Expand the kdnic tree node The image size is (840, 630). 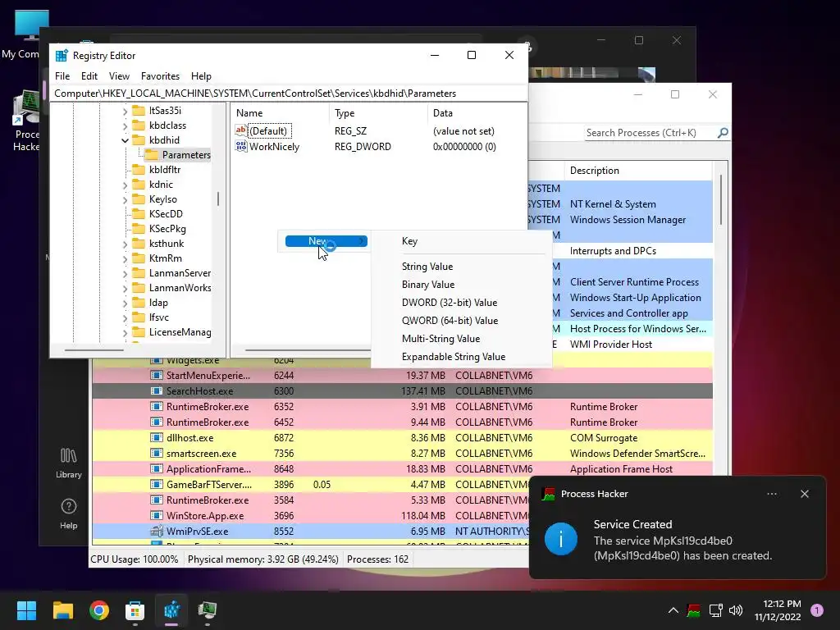click(125, 185)
